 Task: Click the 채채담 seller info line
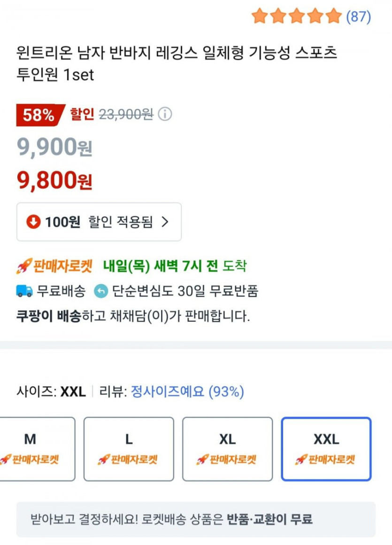point(133,316)
